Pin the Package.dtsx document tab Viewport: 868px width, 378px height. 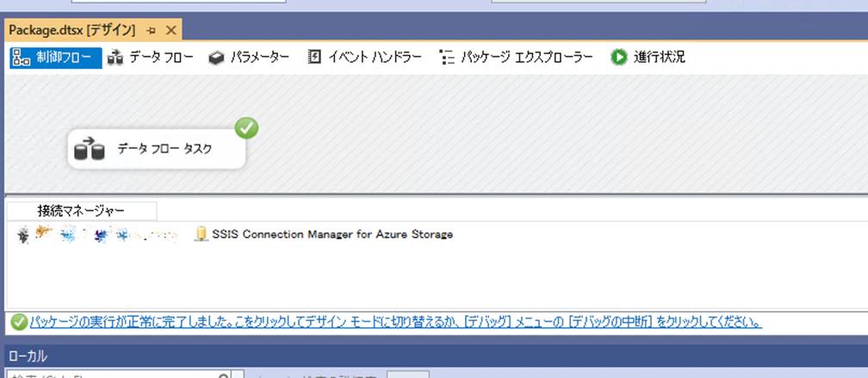click(x=152, y=30)
